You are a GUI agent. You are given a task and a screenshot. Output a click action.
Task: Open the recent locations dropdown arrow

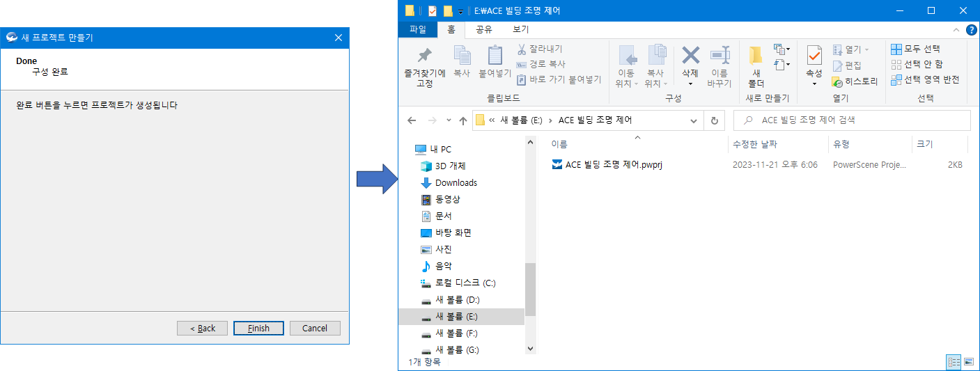click(449, 120)
